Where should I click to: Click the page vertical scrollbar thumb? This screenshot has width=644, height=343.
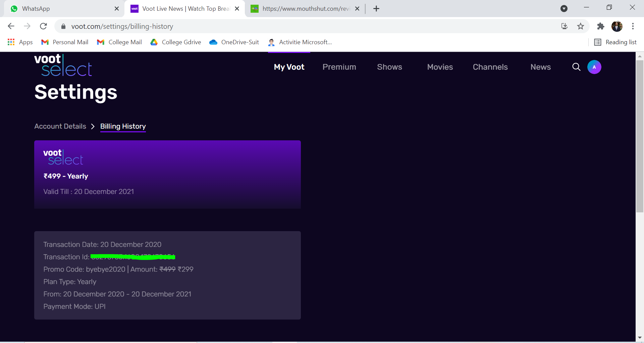640,134
